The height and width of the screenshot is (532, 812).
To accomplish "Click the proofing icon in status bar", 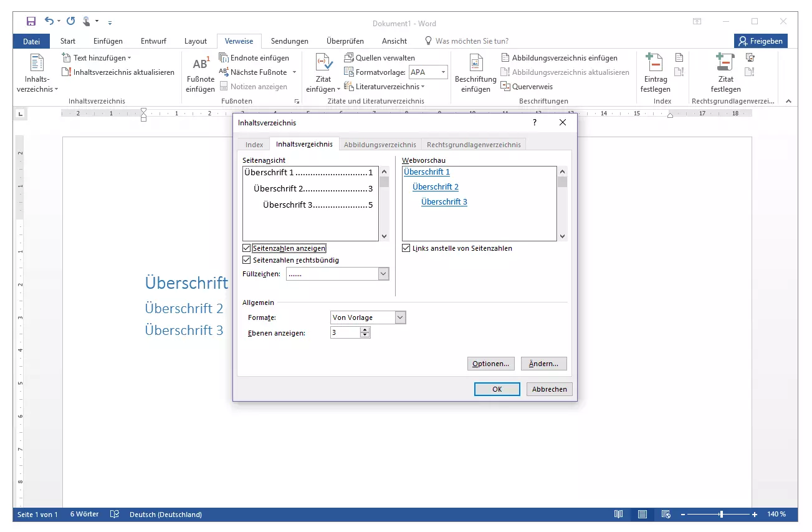I will [114, 515].
